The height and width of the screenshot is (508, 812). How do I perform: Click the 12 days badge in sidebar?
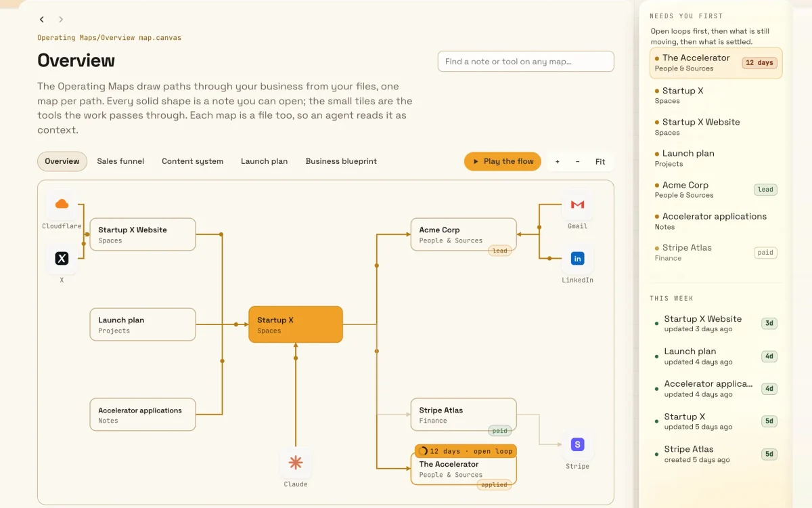pos(760,63)
